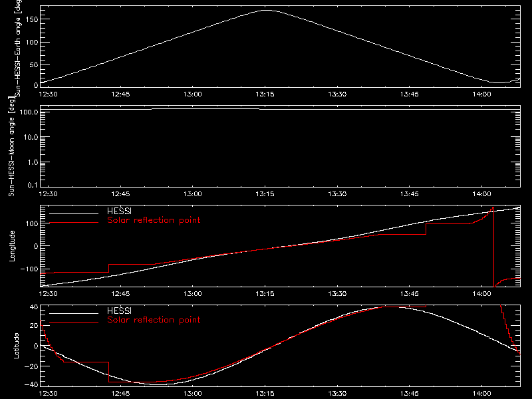The height and width of the screenshot is (399, 532).
Task: Click the 'Latitude' y-axis title
Action: coord(16,346)
